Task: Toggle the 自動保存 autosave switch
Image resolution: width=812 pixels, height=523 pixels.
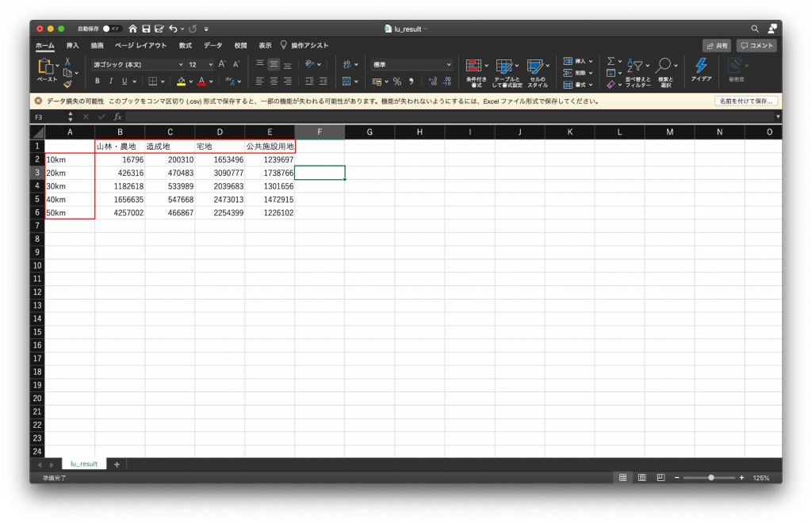Action: coord(111,29)
